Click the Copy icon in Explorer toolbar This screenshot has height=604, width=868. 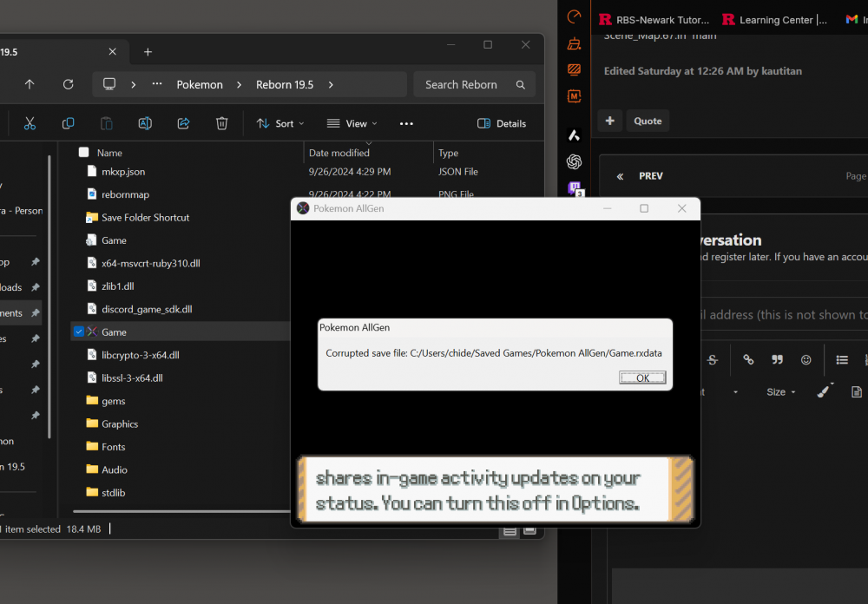click(x=68, y=123)
